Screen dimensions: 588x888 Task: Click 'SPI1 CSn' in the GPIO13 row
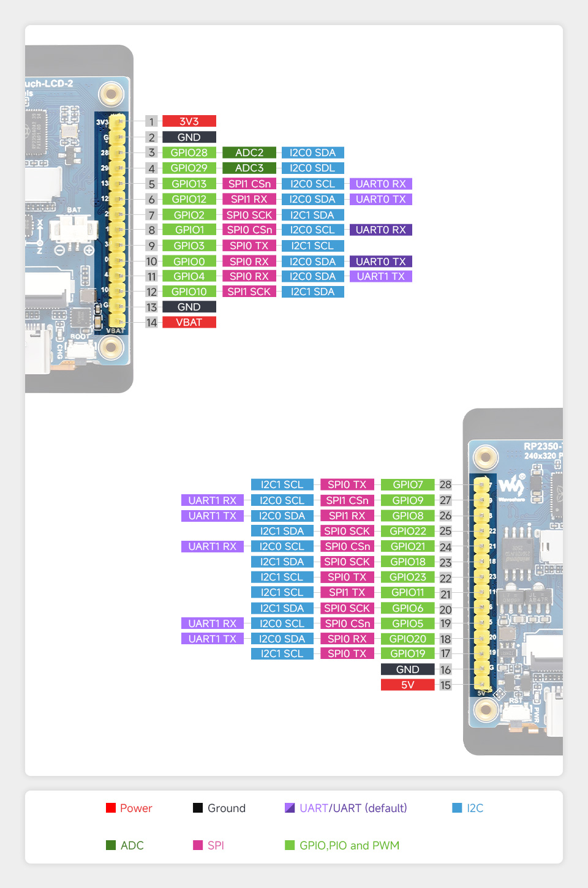(x=249, y=184)
